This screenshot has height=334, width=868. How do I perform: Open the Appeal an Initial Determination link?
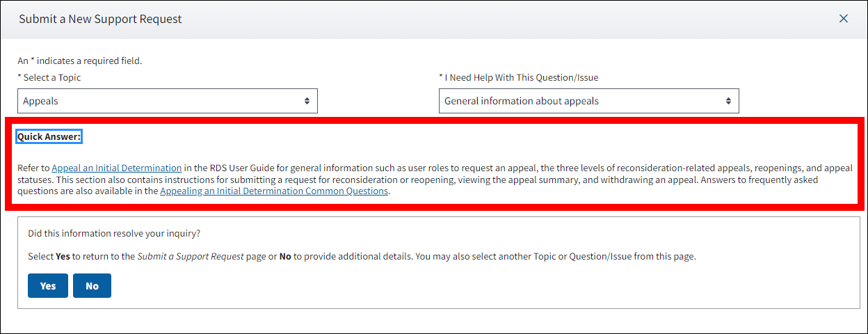coord(117,168)
